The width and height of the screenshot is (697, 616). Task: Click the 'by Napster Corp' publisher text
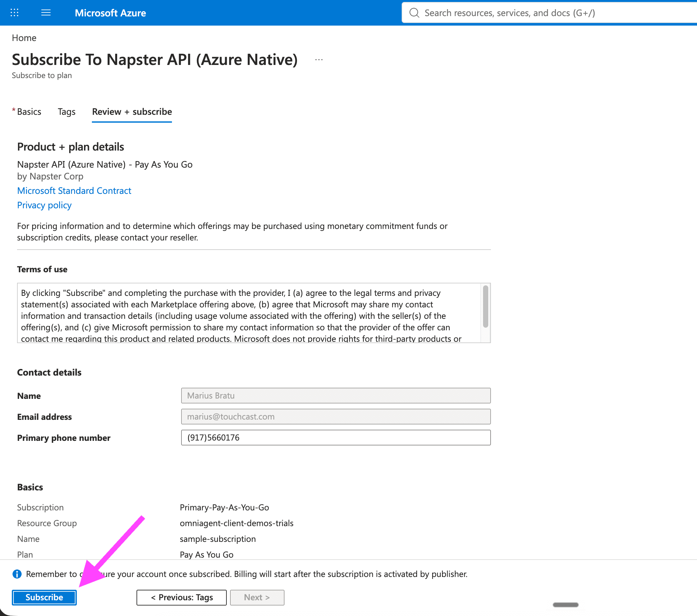50,176
